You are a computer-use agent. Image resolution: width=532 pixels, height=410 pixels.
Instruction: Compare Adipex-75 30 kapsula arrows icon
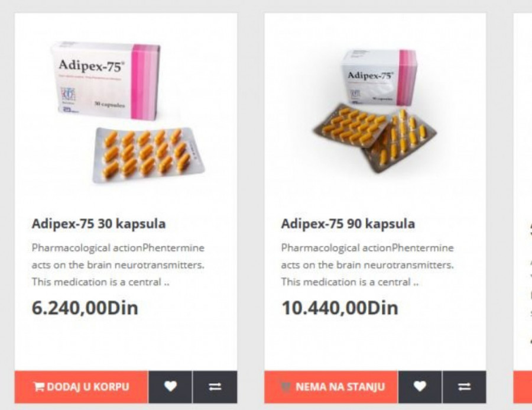[x=215, y=386]
